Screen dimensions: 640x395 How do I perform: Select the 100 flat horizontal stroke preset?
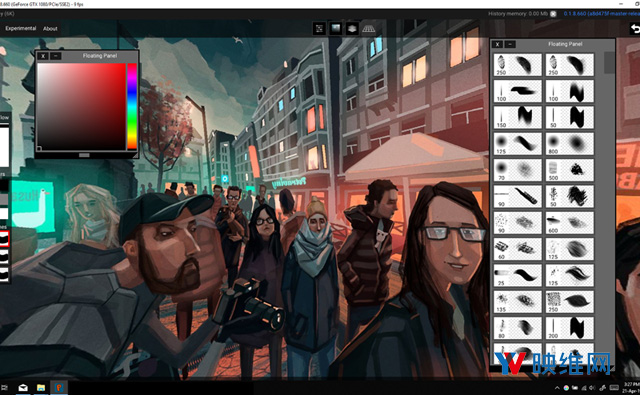518,91
